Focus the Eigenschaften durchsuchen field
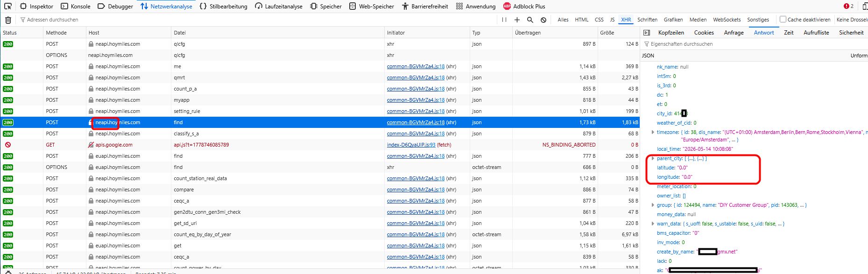Viewport: 868px width, 274px height. click(755, 44)
